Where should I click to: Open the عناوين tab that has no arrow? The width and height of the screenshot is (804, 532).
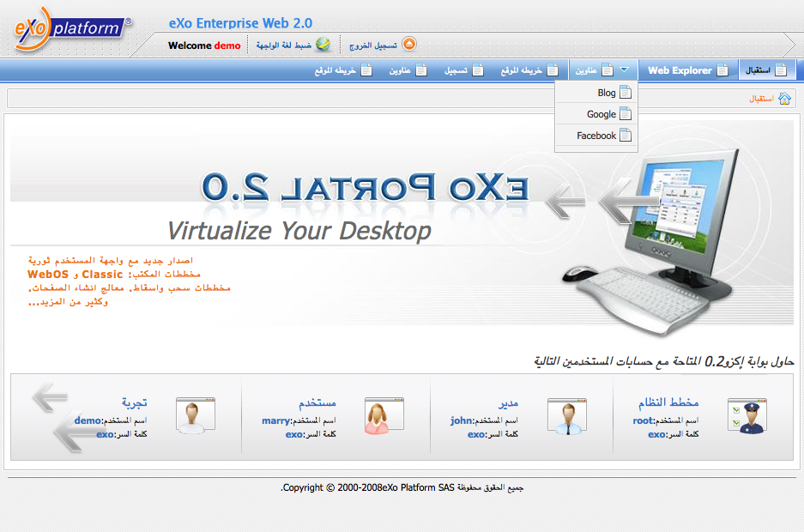[x=408, y=70]
